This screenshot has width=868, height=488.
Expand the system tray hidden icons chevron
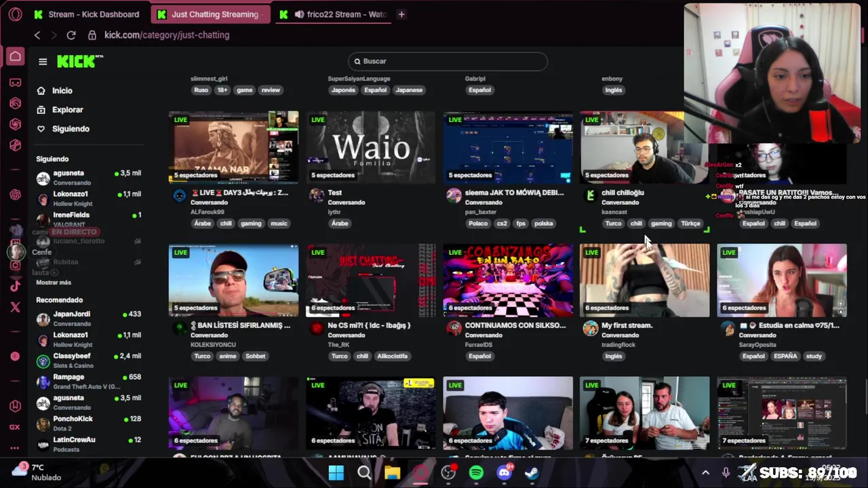pos(705,472)
